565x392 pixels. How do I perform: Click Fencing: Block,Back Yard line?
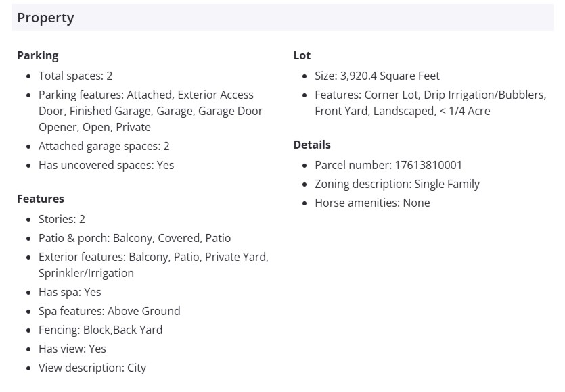100,330
